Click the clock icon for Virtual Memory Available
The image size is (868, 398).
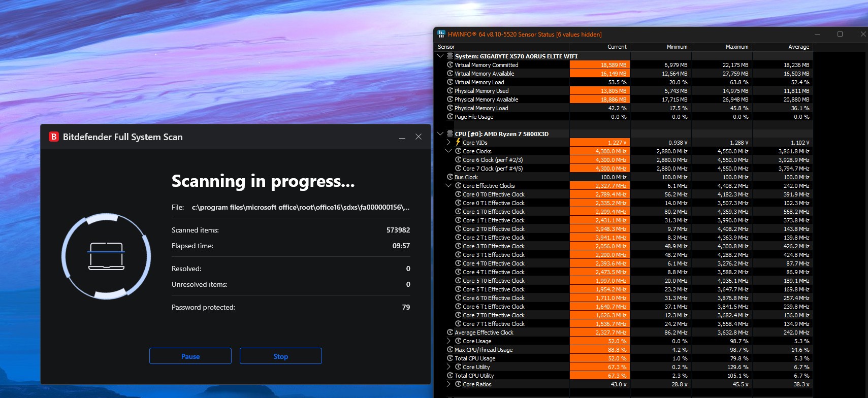point(449,73)
